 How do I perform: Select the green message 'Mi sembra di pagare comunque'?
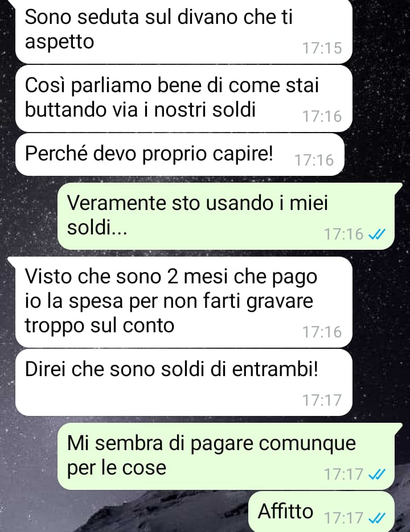(226, 456)
